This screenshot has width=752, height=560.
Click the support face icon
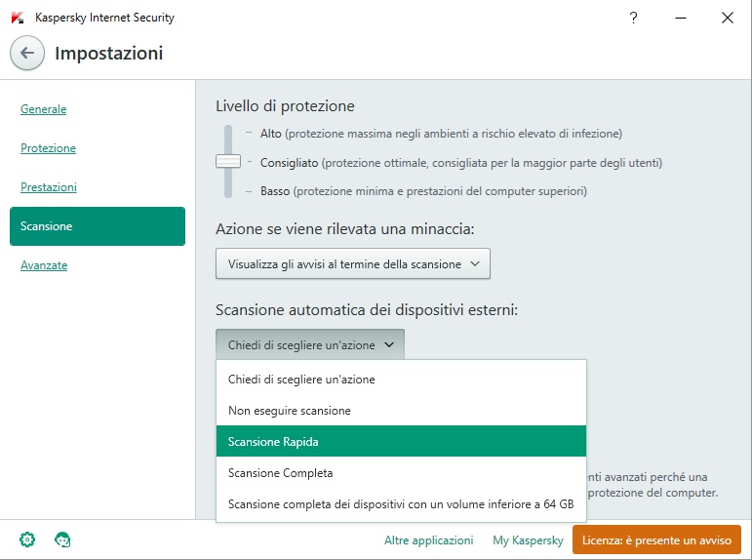click(62, 540)
